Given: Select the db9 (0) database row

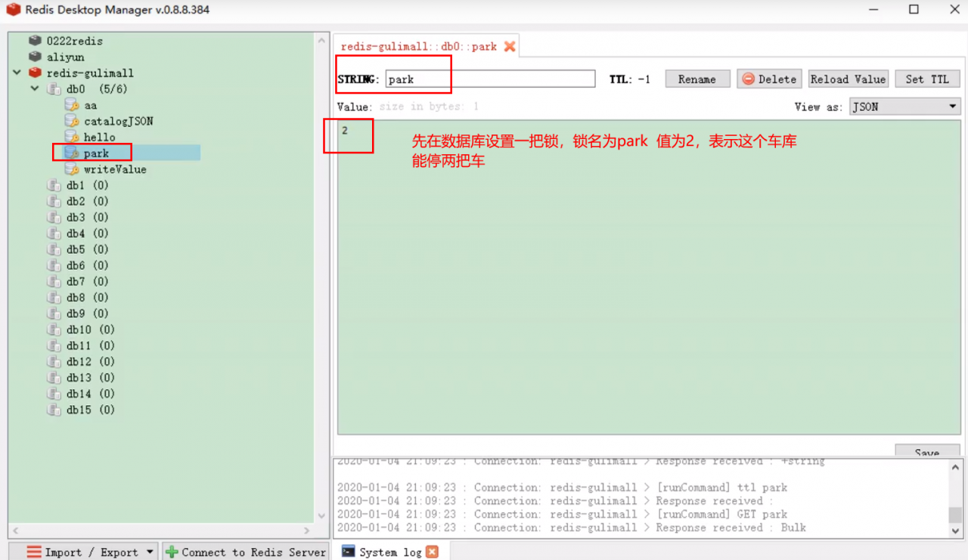Looking at the screenshot, I should click(87, 314).
